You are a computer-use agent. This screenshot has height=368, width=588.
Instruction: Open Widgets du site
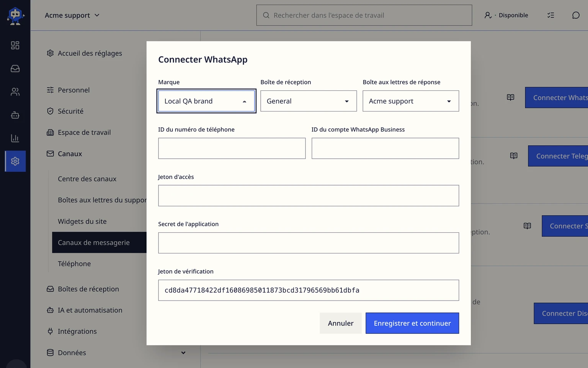coord(82,222)
